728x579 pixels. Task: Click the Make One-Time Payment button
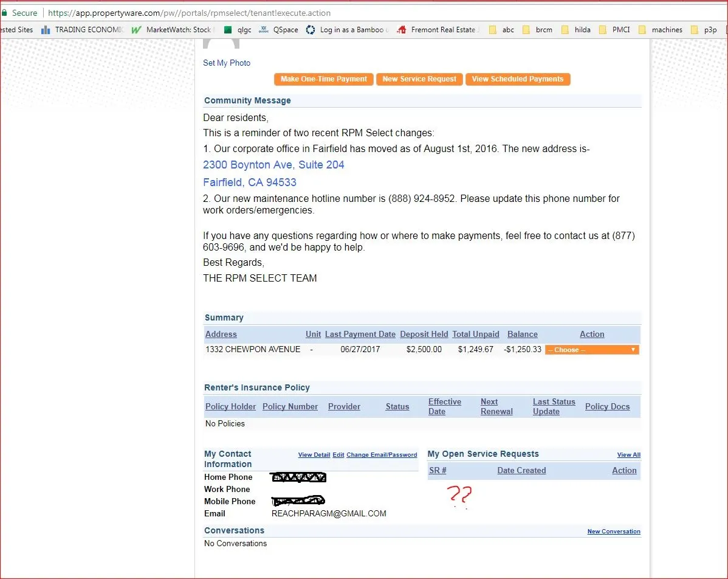(324, 79)
